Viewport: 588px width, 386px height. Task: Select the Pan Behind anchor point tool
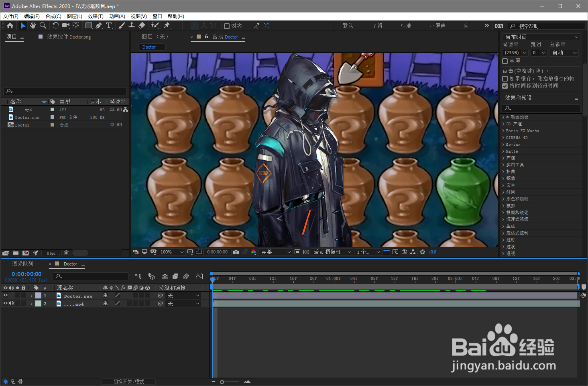76,26
